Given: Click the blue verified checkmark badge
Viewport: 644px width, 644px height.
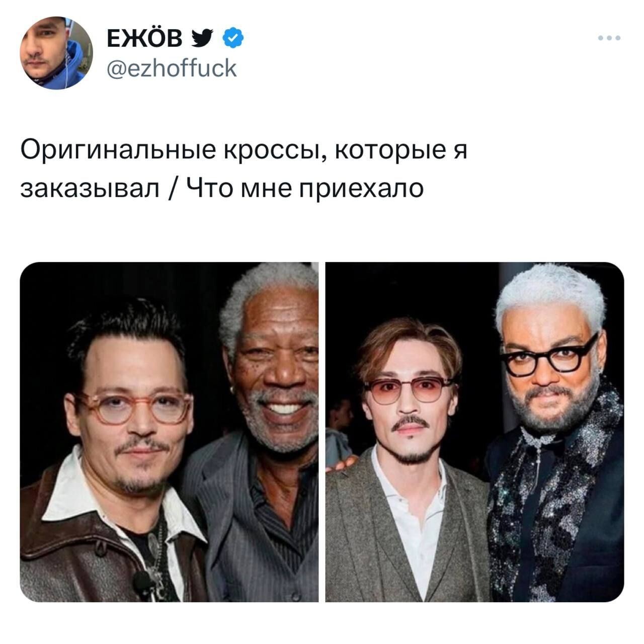Looking at the screenshot, I should [x=233, y=38].
